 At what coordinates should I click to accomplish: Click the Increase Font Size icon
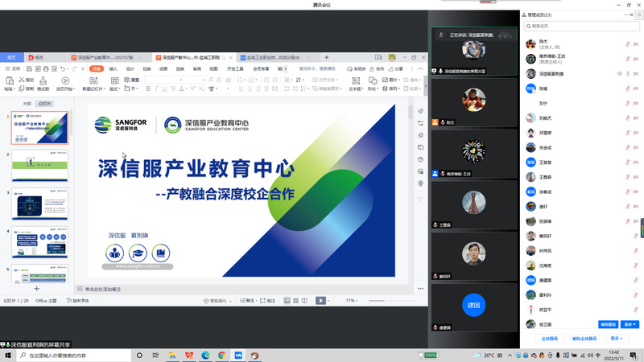tap(211, 80)
